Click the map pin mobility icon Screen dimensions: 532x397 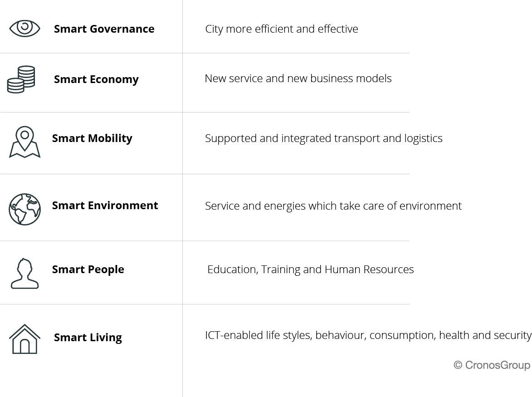25,142
